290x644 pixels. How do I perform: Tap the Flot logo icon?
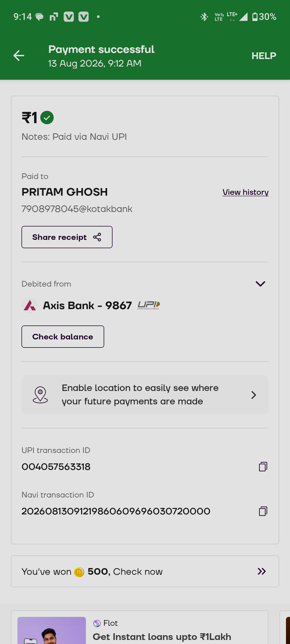tap(97, 623)
